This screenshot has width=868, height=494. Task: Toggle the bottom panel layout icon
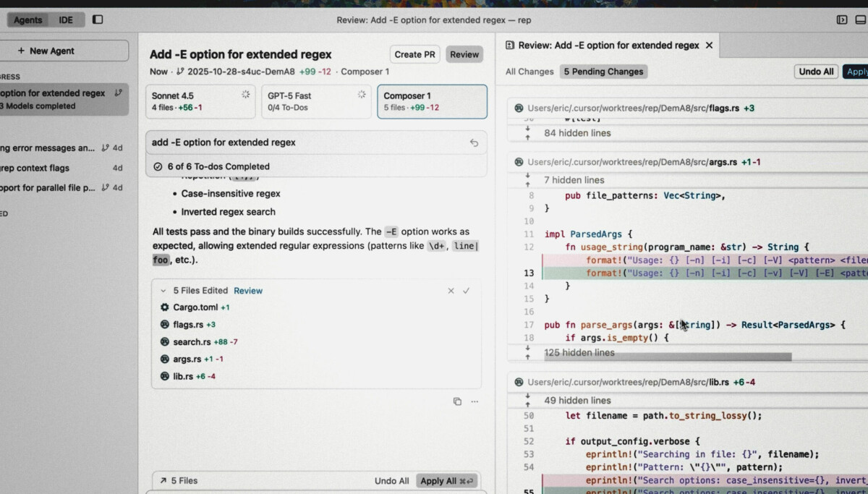[x=860, y=20]
